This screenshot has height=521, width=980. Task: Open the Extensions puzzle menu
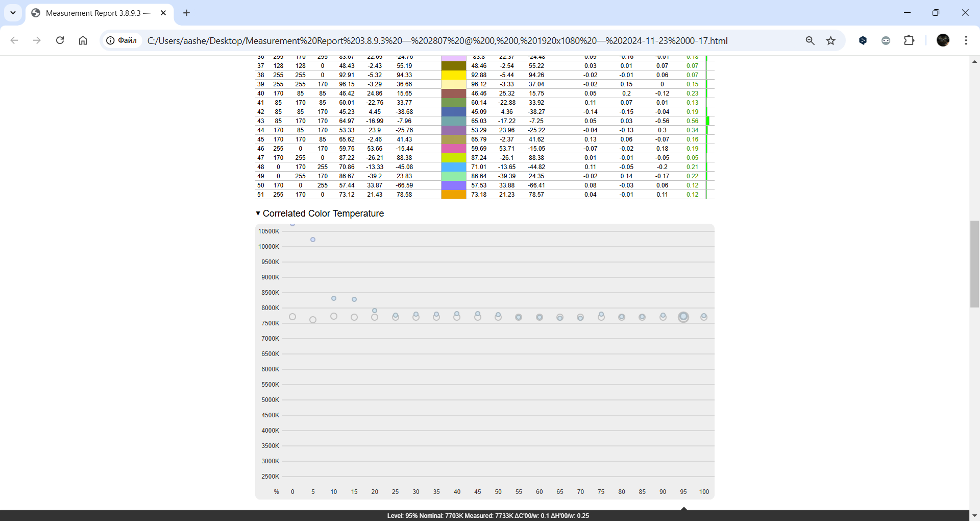click(909, 40)
